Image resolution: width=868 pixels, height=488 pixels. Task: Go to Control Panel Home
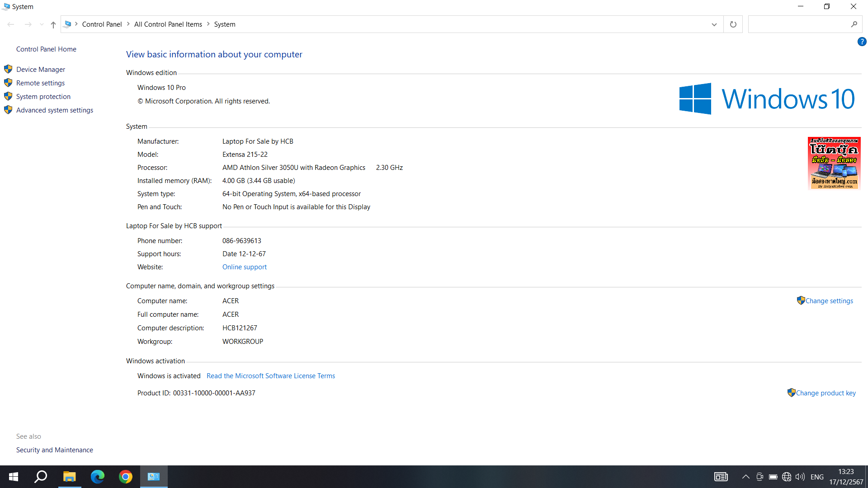[46, 49]
